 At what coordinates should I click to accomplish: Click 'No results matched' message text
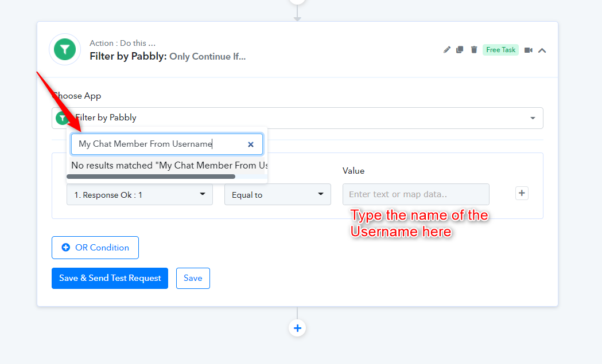click(169, 165)
